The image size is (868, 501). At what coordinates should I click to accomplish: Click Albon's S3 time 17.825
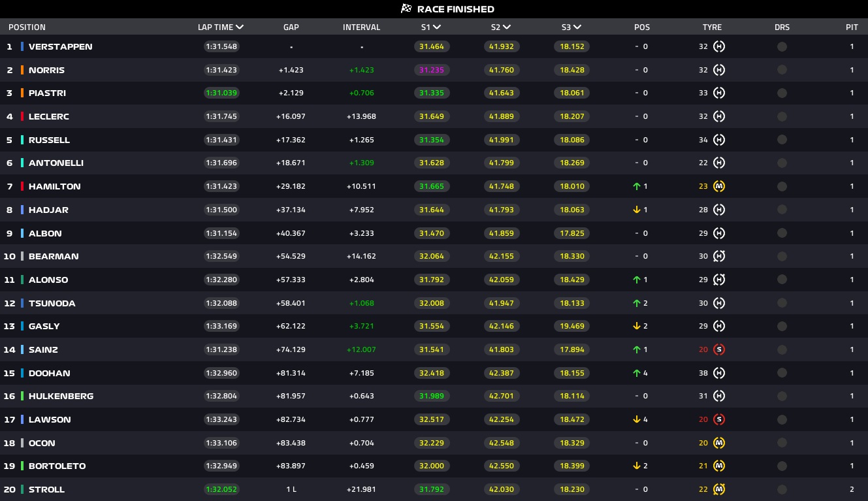pyautogui.click(x=572, y=233)
